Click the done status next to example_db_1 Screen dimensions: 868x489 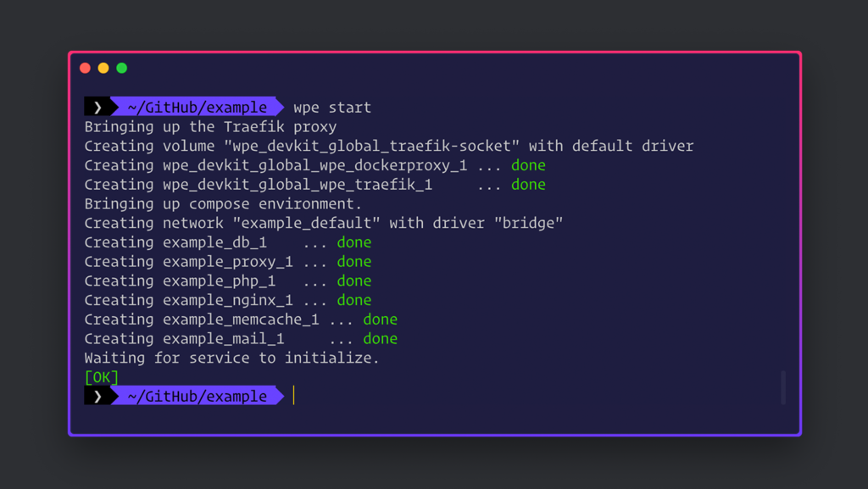(354, 242)
